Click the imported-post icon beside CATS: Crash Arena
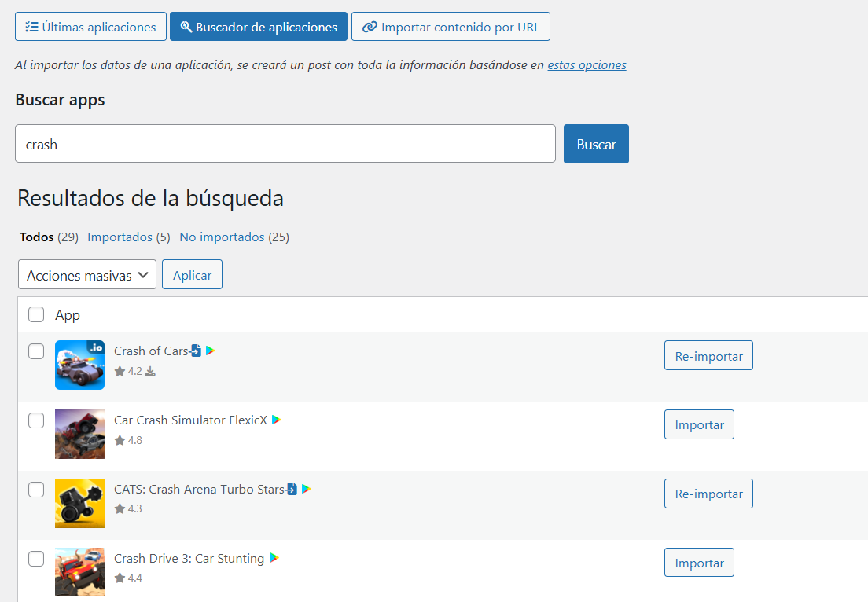The height and width of the screenshot is (602, 868). click(x=292, y=489)
